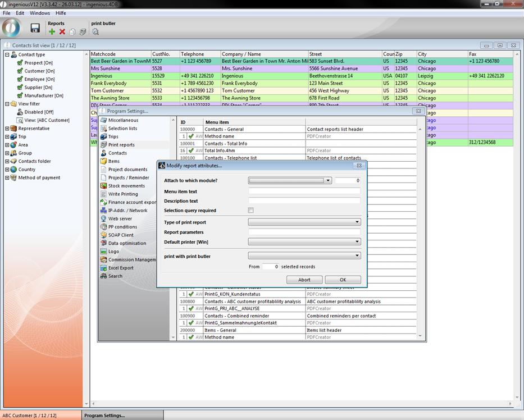The width and height of the screenshot is (524, 420).
Task: Click the OK button
Action: (343, 280)
